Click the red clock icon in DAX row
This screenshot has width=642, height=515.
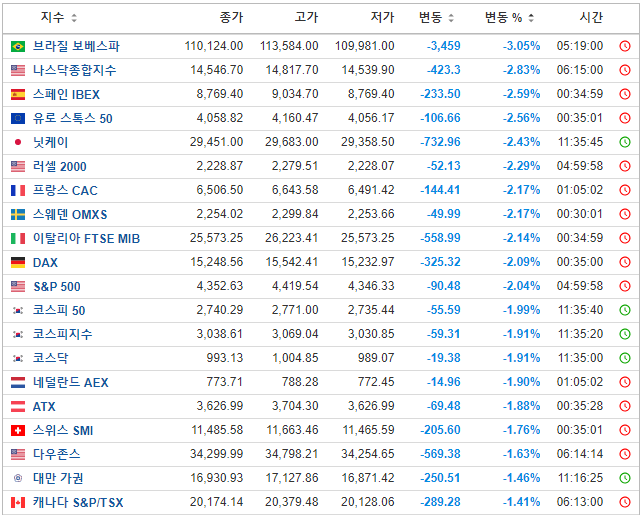click(625, 262)
